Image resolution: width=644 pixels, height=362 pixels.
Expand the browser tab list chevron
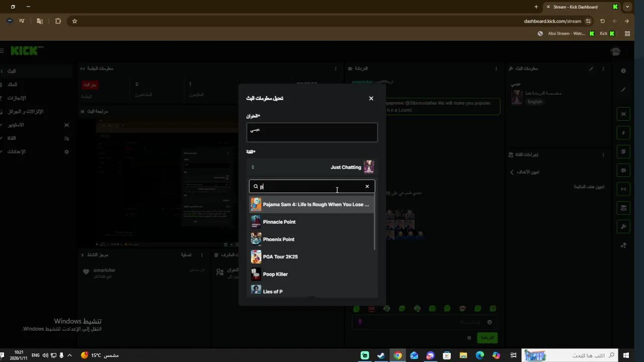pyautogui.click(x=627, y=7)
